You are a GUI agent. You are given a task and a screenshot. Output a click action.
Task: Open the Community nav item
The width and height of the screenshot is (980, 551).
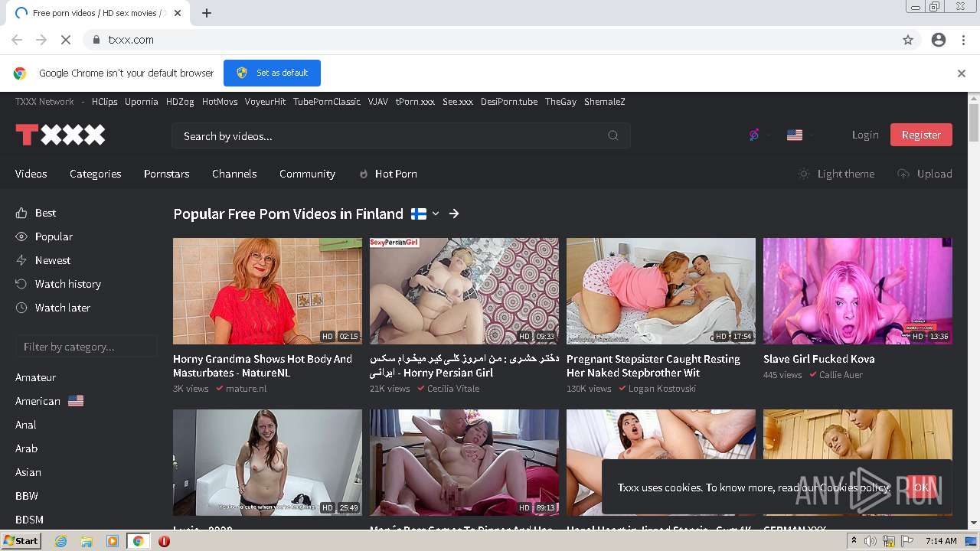point(307,174)
